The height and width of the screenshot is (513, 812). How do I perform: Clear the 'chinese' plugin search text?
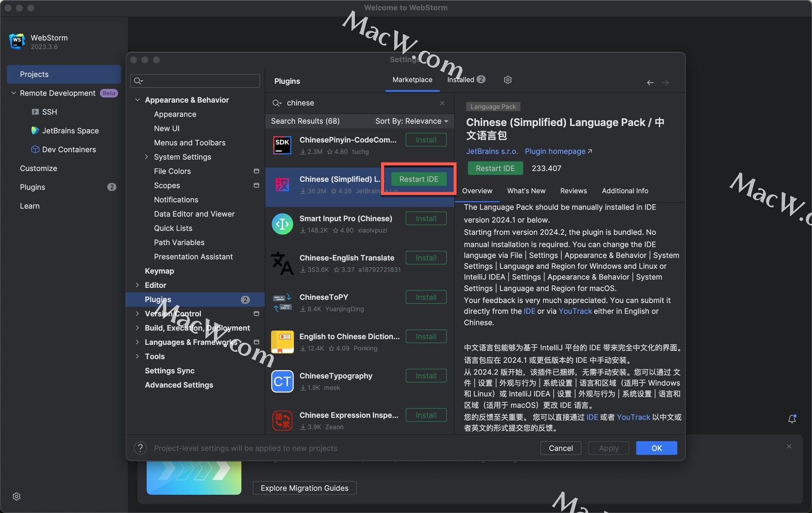(x=442, y=103)
